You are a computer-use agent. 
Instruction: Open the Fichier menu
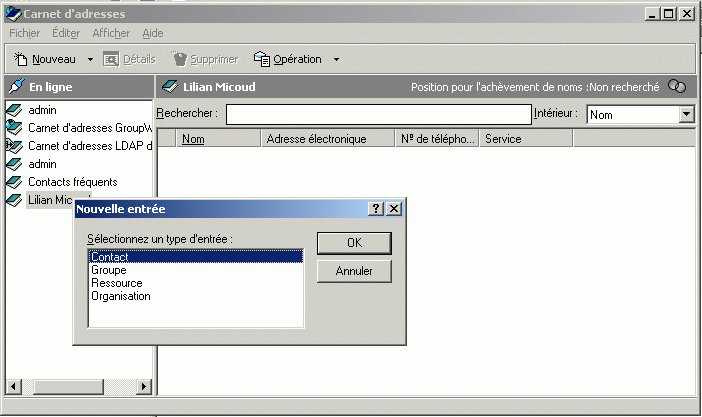pyautogui.click(x=25, y=33)
